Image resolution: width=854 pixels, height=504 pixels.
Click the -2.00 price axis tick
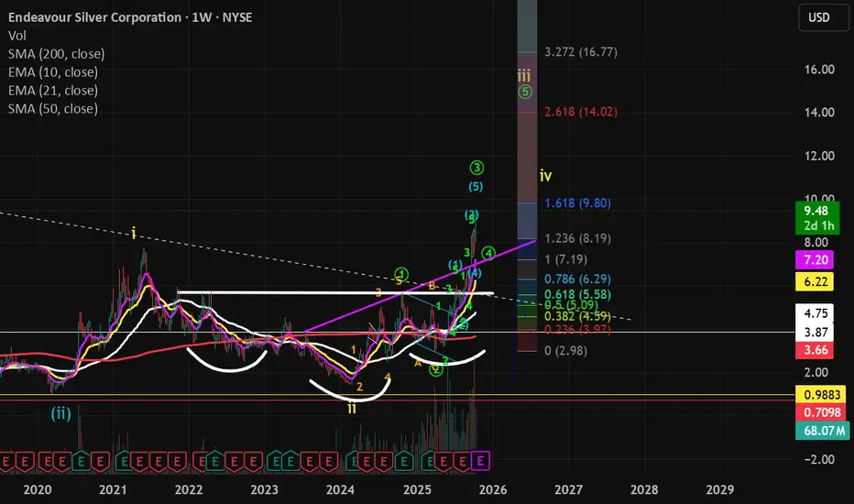(x=819, y=460)
